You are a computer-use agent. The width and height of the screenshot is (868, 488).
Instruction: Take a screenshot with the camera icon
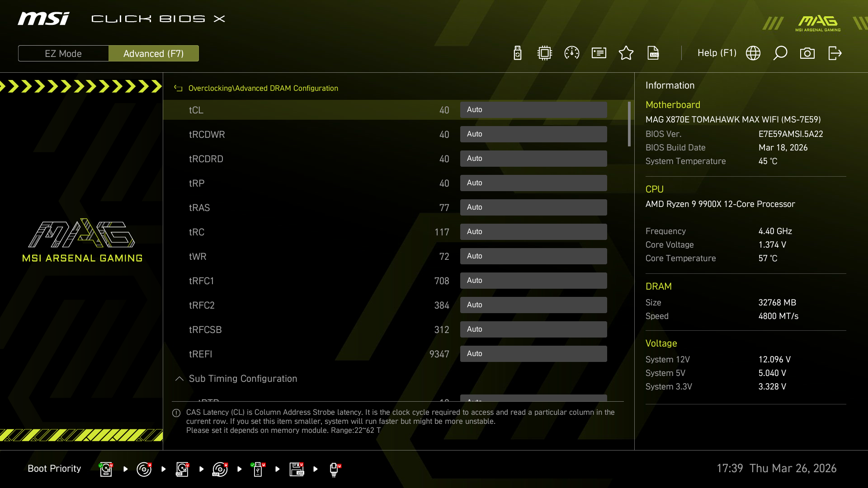pos(808,53)
